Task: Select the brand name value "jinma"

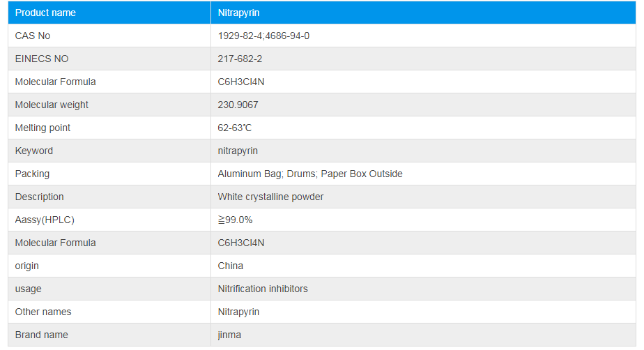Action: coord(230,335)
